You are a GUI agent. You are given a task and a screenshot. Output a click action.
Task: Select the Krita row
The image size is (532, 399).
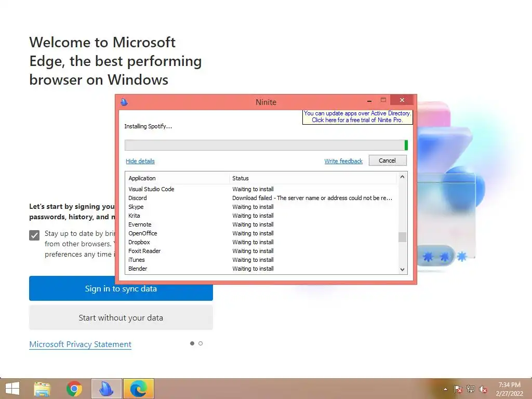(261, 216)
